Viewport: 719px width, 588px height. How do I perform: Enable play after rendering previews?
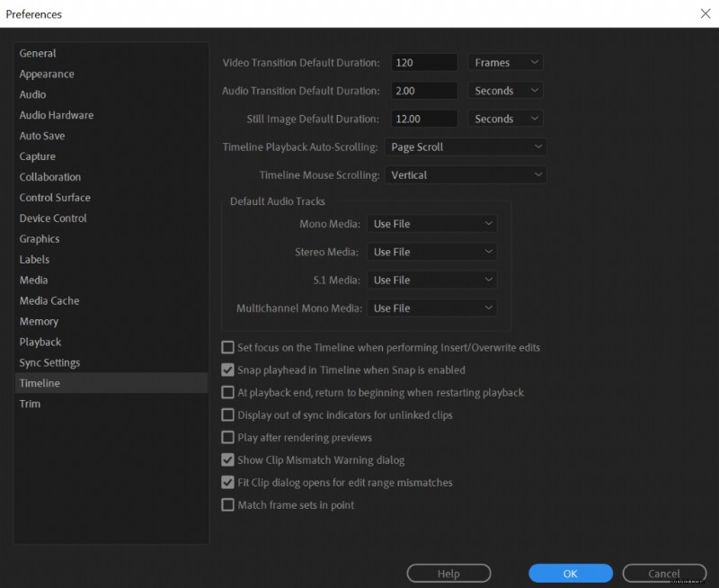(228, 437)
